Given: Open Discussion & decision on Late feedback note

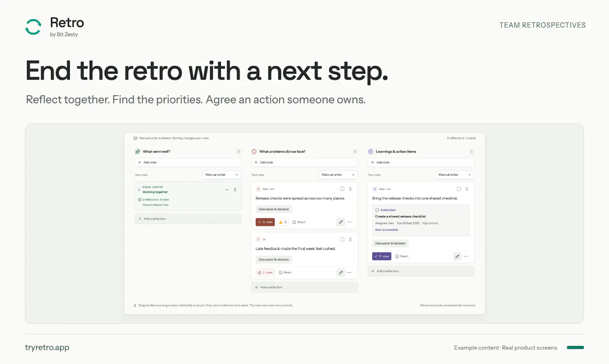Looking at the screenshot, I should 274,259.
